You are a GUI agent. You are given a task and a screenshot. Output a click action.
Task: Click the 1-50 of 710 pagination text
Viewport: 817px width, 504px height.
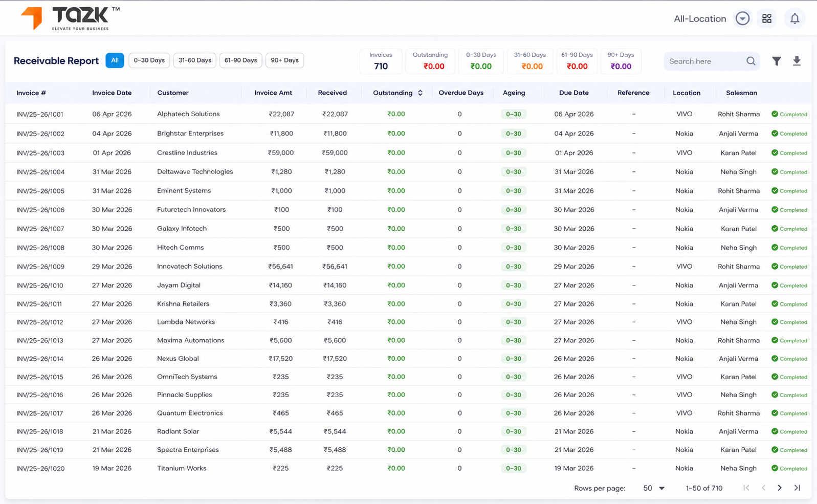point(704,488)
